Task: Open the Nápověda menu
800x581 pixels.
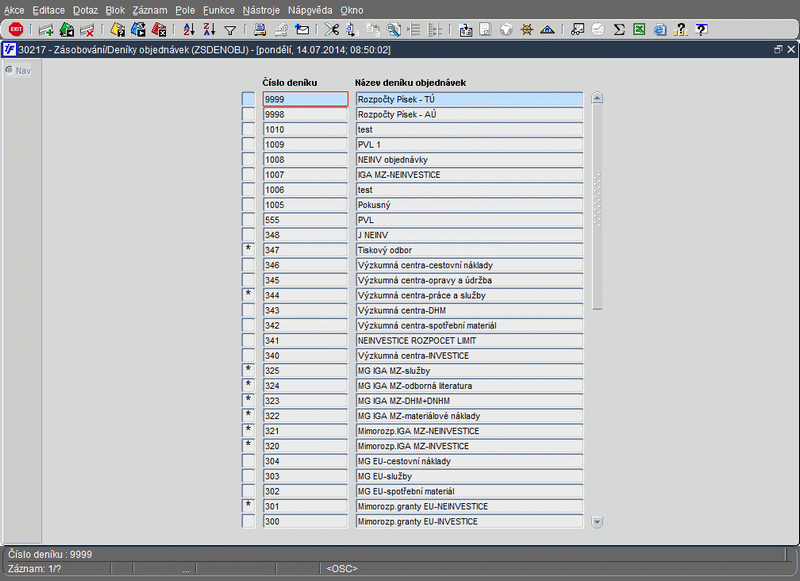Action: pos(310,10)
